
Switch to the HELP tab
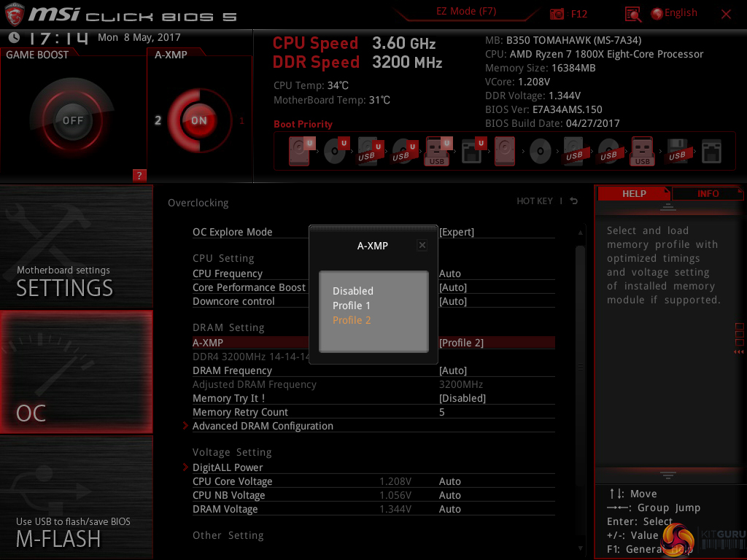click(x=634, y=194)
